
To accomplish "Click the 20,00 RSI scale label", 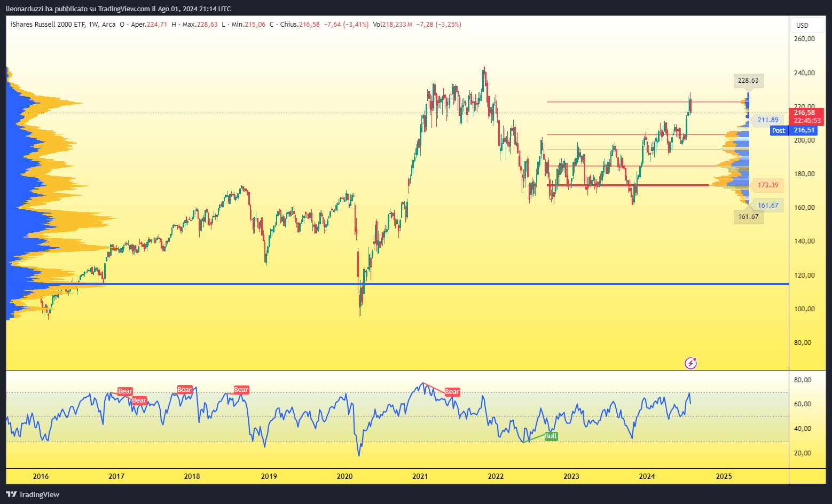I will click(x=803, y=453).
